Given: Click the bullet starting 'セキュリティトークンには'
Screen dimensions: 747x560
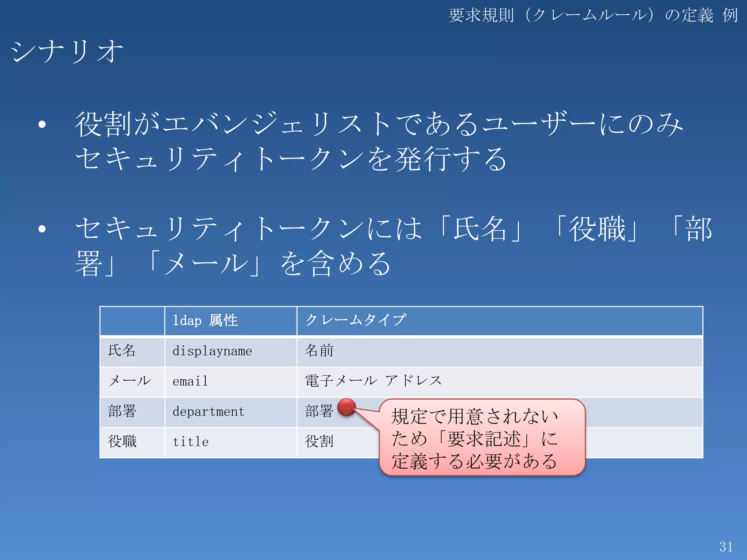Looking at the screenshot, I should point(394,229).
